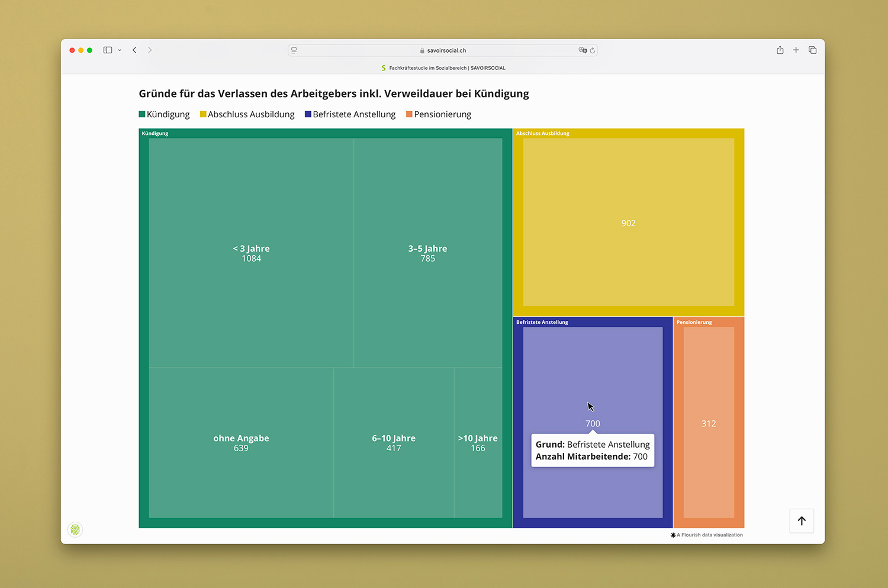Click the savoirsocial.ch address field
This screenshot has width=888, height=588.
point(443,50)
